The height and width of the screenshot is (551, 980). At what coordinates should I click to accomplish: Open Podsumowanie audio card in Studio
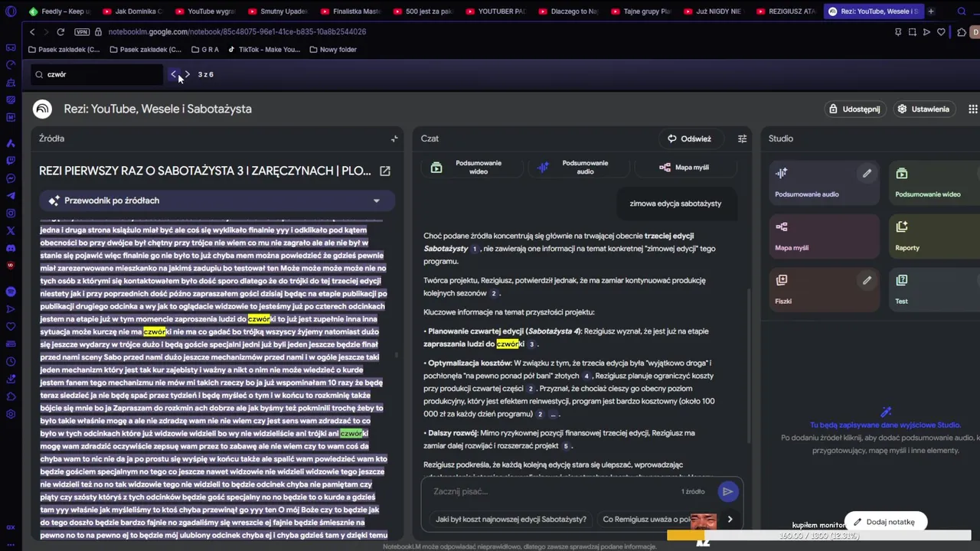point(824,183)
